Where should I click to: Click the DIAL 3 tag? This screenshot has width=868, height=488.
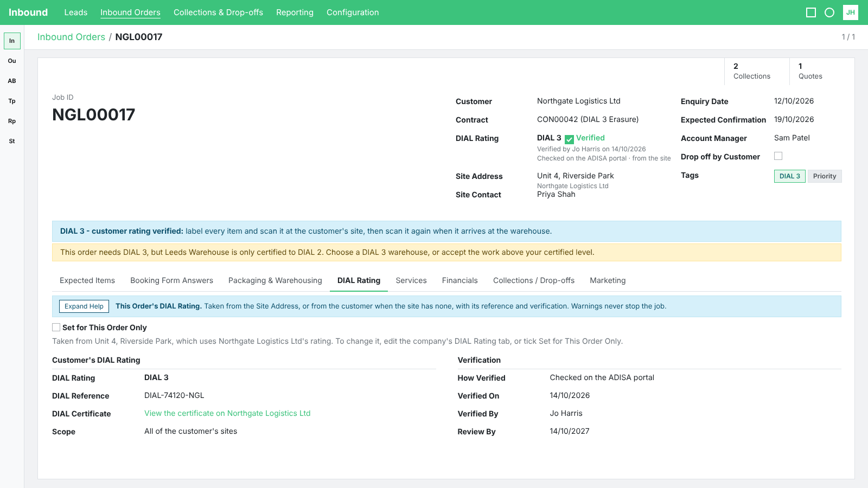(x=789, y=176)
